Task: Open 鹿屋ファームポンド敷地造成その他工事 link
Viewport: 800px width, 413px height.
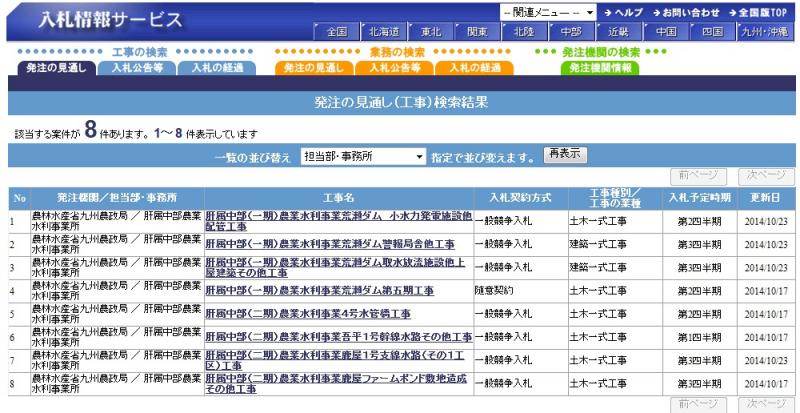Action: pyautogui.click(x=336, y=384)
